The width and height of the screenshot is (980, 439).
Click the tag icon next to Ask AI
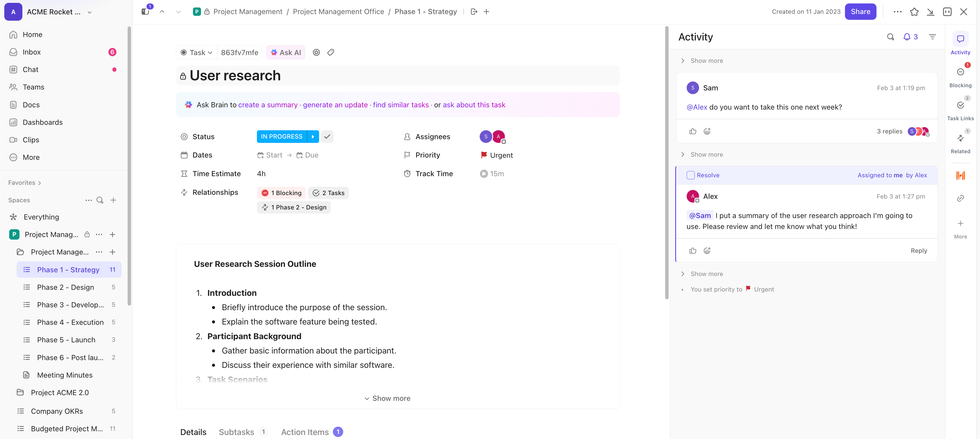(x=331, y=53)
